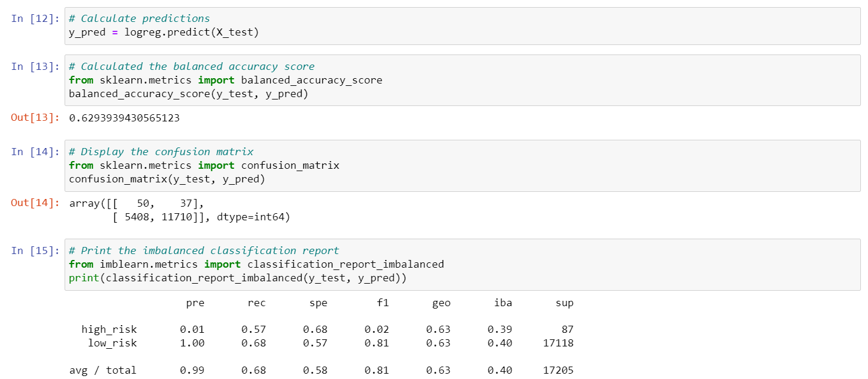Screen dimensions: 868x379
Task: Place cursor on the y_pred assignment line
Action: pyautogui.click(x=164, y=32)
